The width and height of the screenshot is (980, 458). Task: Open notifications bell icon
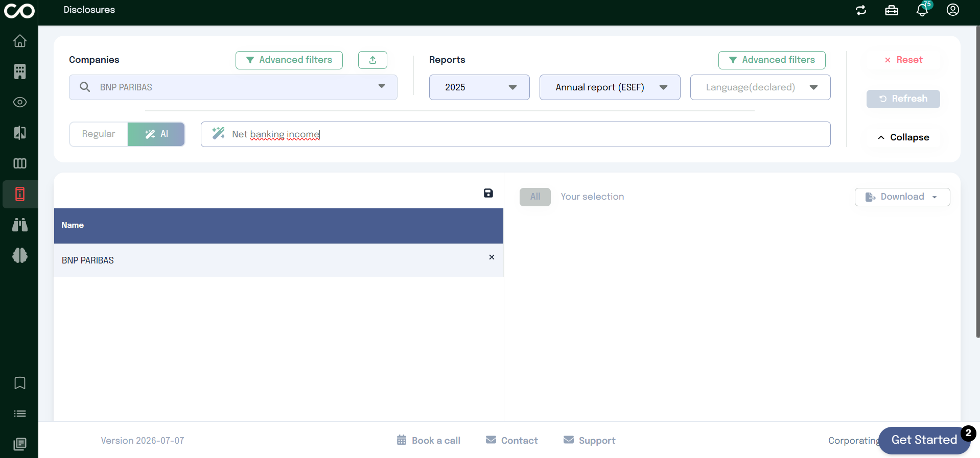tap(922, 10)
